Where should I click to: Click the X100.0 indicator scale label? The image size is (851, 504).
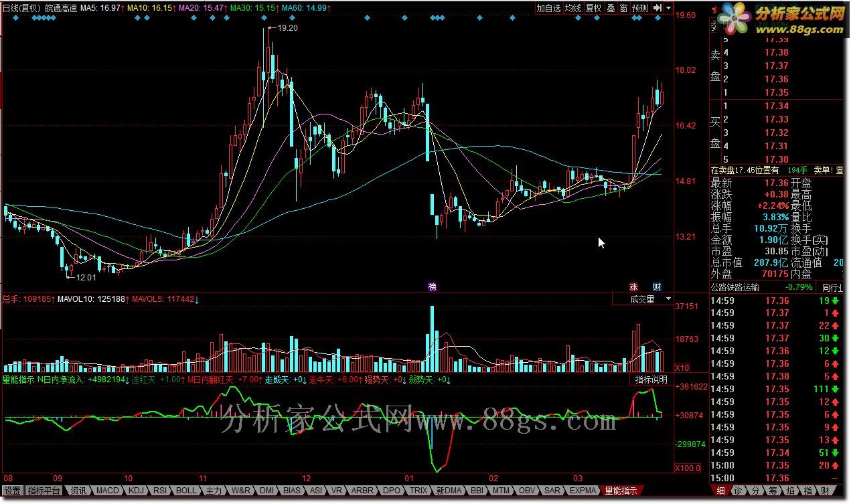687,468
